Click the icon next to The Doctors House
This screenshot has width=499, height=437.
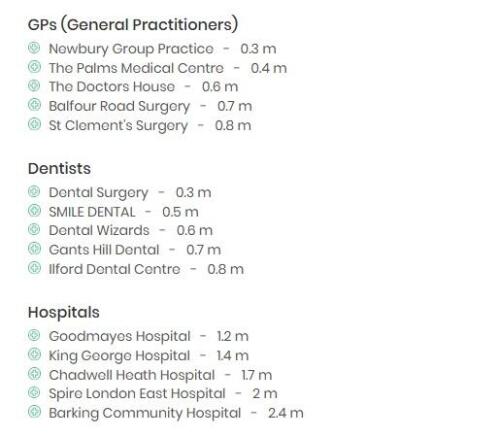click(x=34, y=86)
